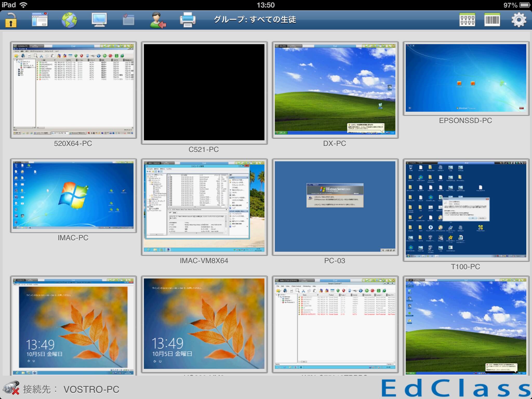532x399 pixels.
Task: Select EPSONSSD-PC thumbnail
Action: (x=466, y=78)
